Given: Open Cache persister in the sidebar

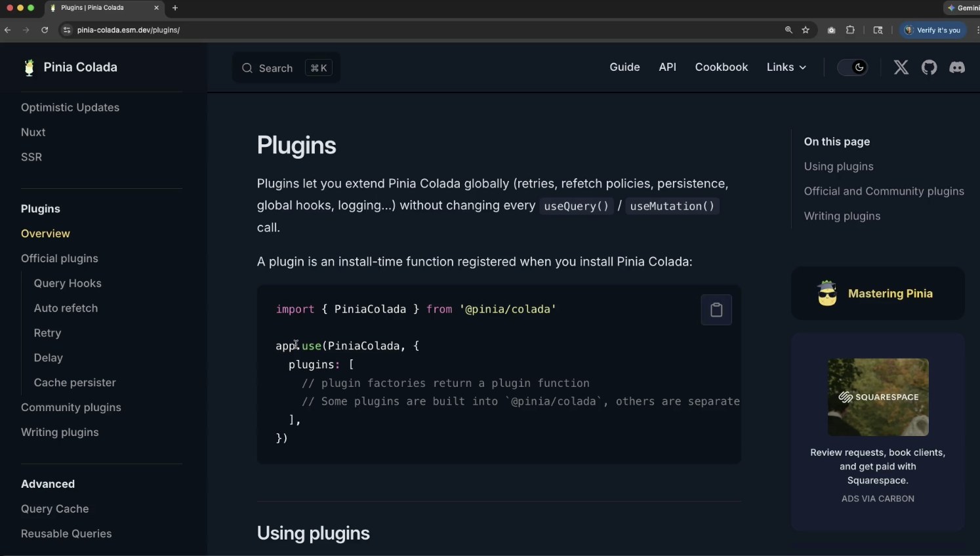Looking at the screenshot, I should coord(75,383).
